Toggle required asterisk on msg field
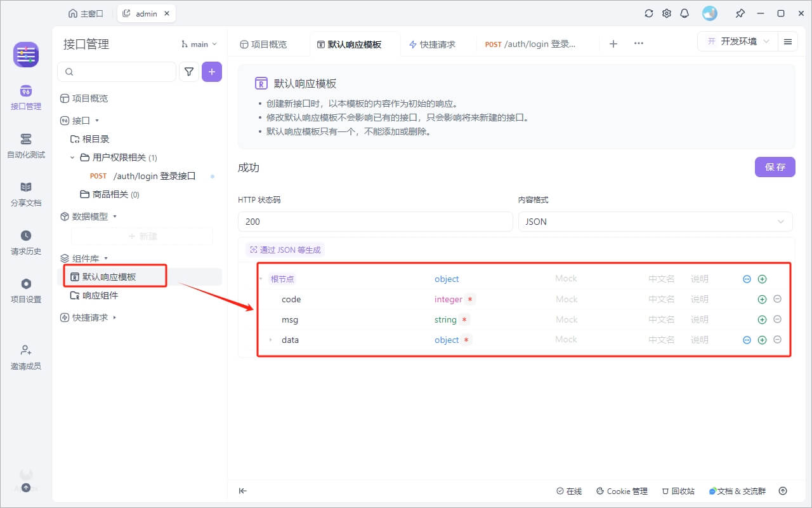The image size is (812, 508). coord(464,319)
